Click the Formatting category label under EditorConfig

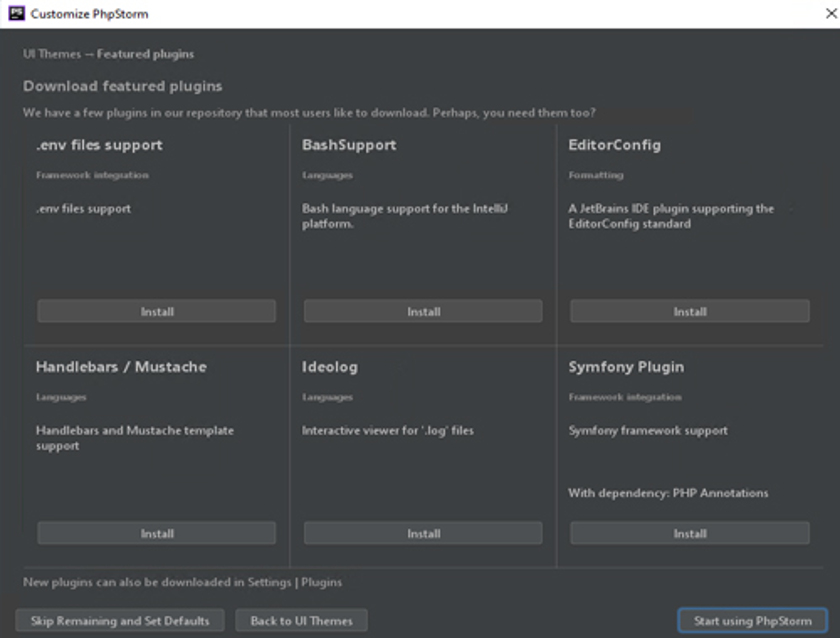pyautogui.click(x=596, y=175)
